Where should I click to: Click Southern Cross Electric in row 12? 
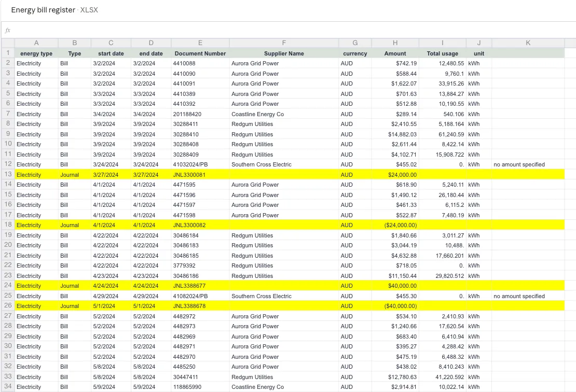click(284, 164)
